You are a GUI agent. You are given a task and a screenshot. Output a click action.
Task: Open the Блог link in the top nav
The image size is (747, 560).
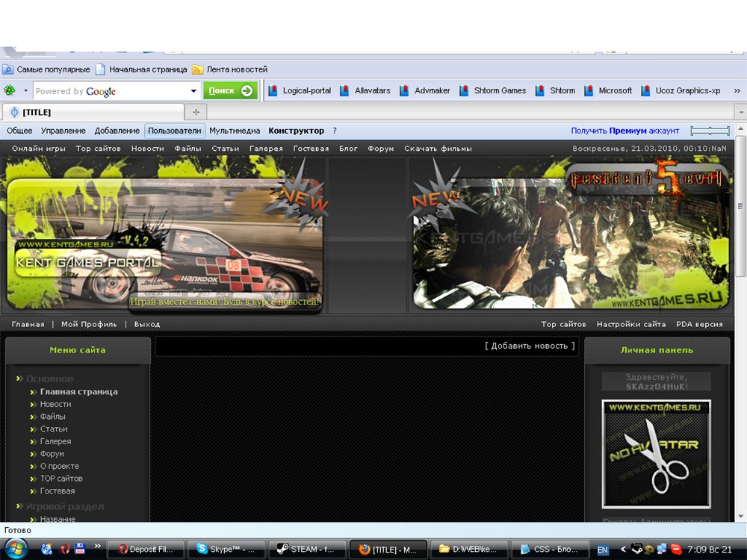(348, 149)
